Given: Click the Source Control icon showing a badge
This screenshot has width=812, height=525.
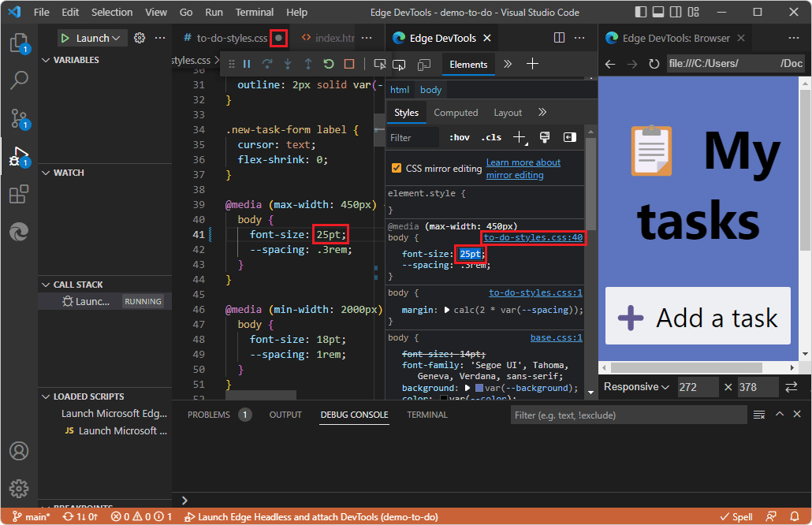Looking at the screenshot, I should [20, 117].
